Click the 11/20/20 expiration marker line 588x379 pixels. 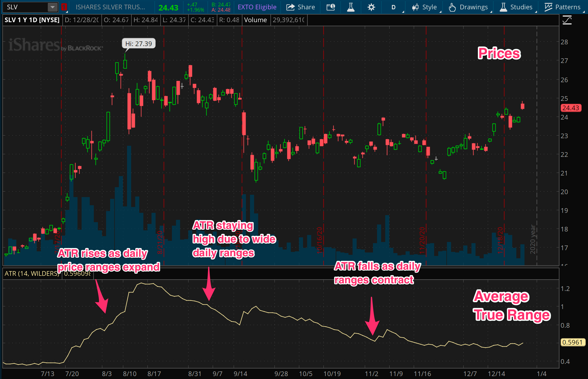pyautogui.click(x=426, y=146)
